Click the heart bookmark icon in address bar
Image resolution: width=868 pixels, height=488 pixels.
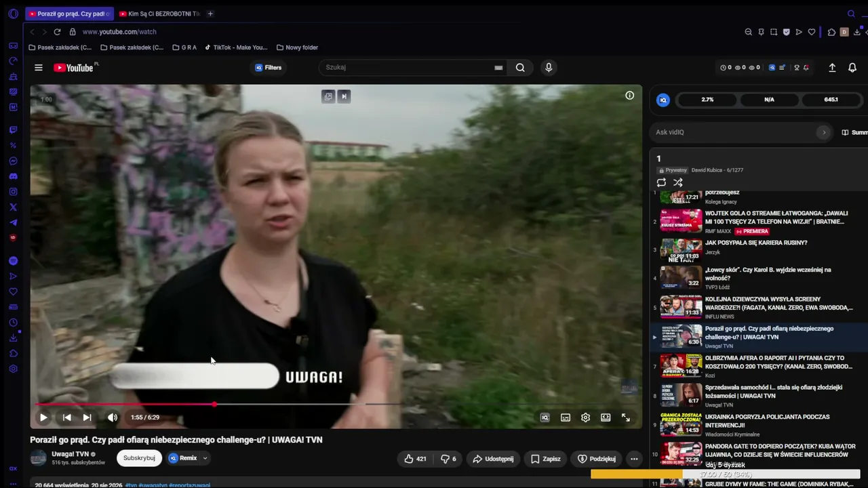point(811,32)
